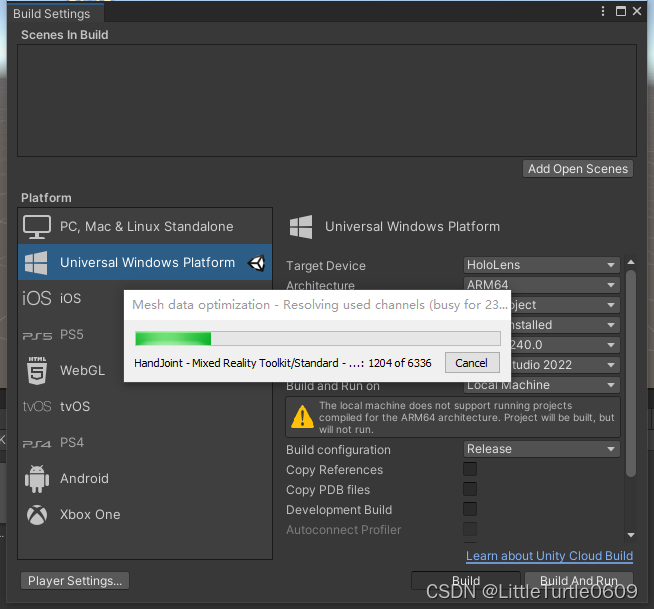Viewport: 654px width, 609px height.
Task: Click the scrollbar down arrow in settings panel
Action: 631,535
